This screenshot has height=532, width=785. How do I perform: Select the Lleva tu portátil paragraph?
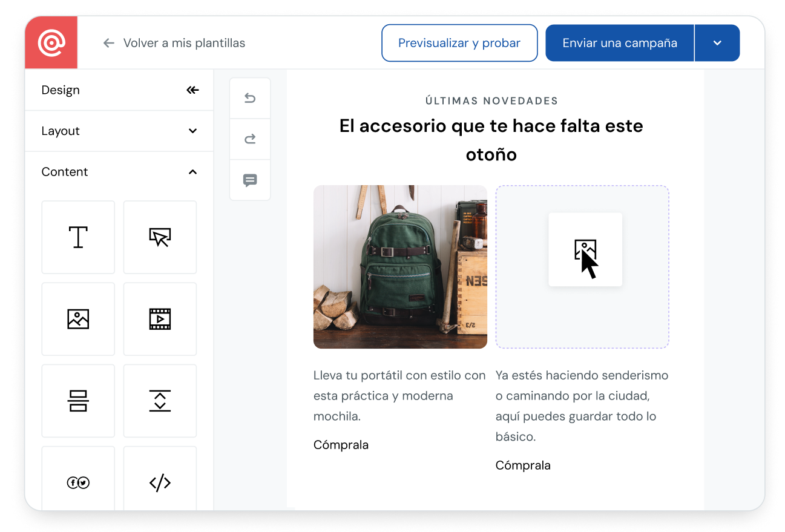pos(399,396)
